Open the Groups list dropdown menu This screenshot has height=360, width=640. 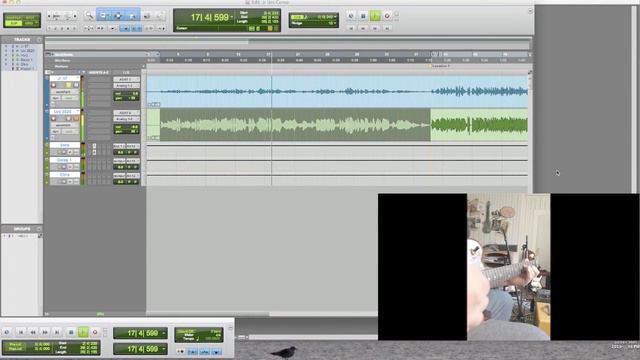(x=39, y=229)
